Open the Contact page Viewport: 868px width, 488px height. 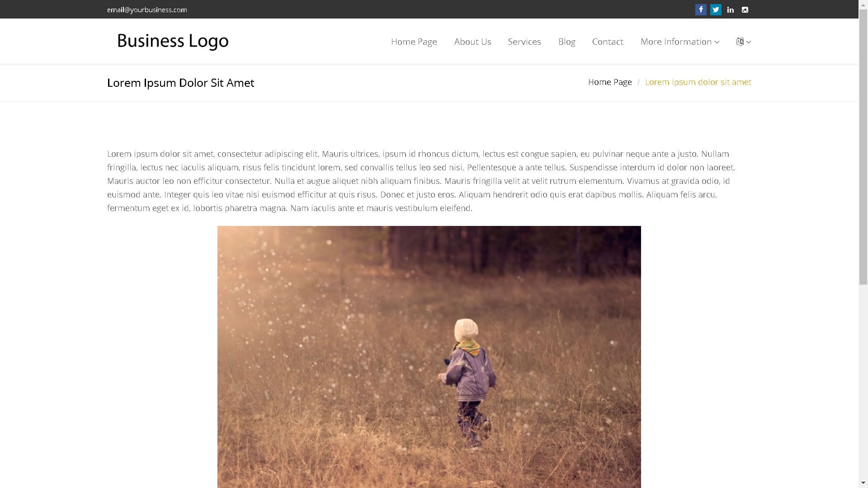point(608,42)
